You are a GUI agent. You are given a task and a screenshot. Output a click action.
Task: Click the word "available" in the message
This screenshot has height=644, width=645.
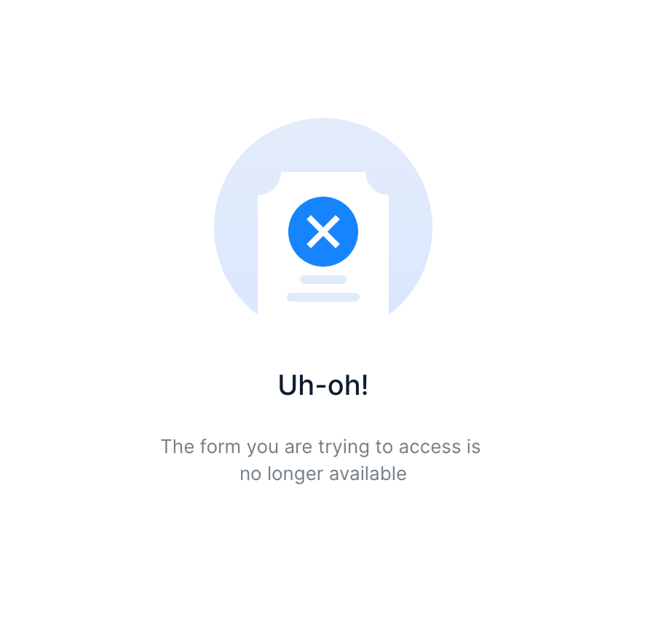point(368,474)
